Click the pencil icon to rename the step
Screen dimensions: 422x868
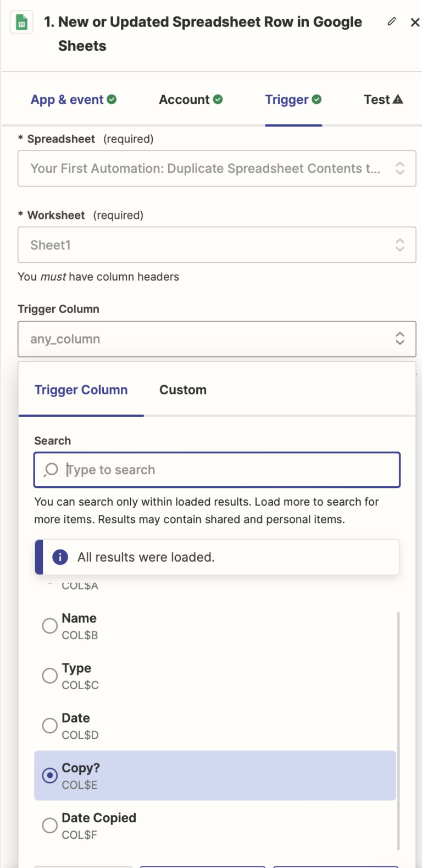(x=392, y=22)
